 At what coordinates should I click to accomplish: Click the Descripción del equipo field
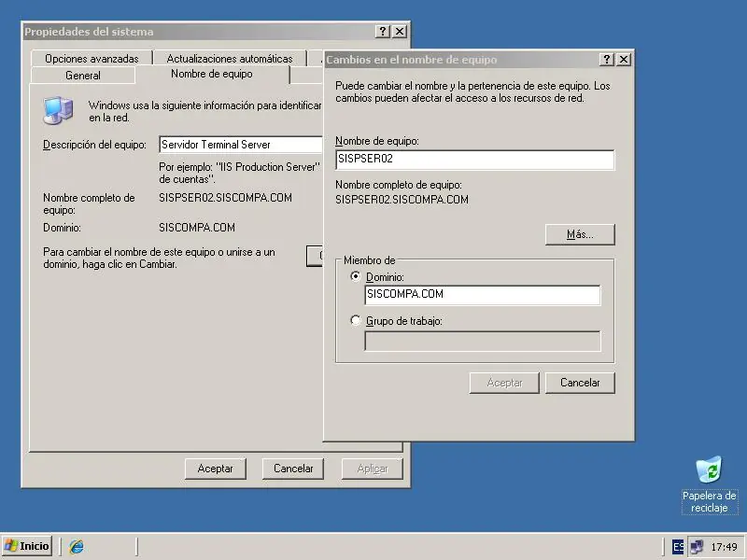coord(241,145)
